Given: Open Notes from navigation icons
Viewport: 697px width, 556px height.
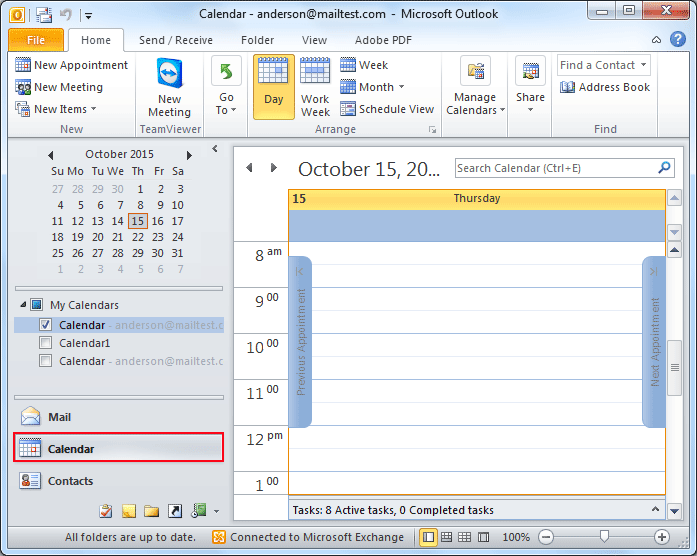Looking at the screenshot, I should [129, 511].
